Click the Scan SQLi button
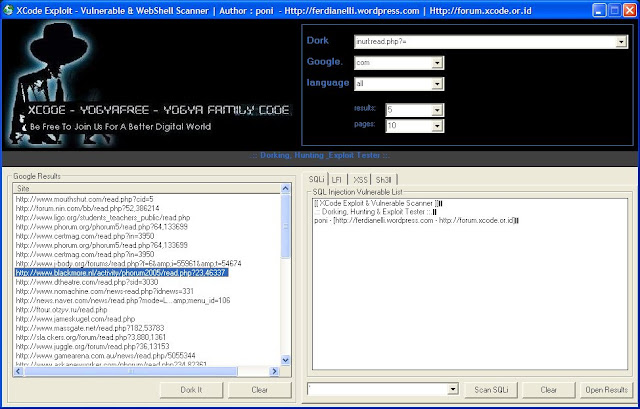This screenshot has width=640, height=409. [491, 390]
